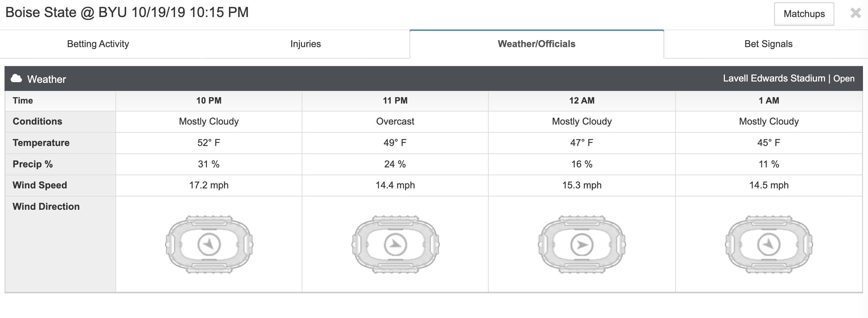This screenshot has width=868, height=318.
Task: Close the game details panel with X
Action: (856, 13)
